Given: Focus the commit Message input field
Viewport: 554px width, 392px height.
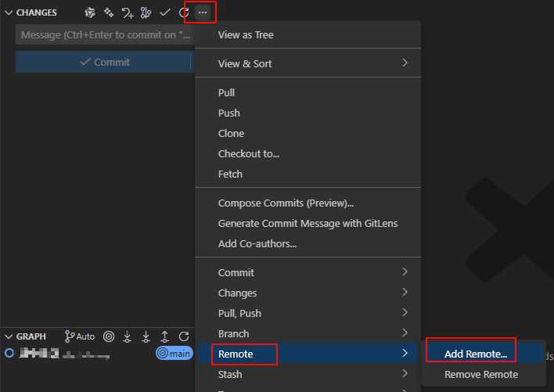Looking at the screenshot, I should tap(105, 34).
